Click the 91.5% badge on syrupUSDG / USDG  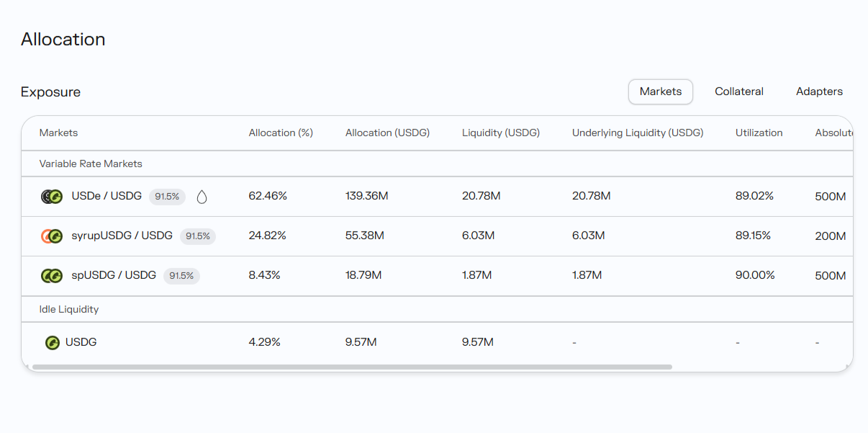(x=198, y=236)
